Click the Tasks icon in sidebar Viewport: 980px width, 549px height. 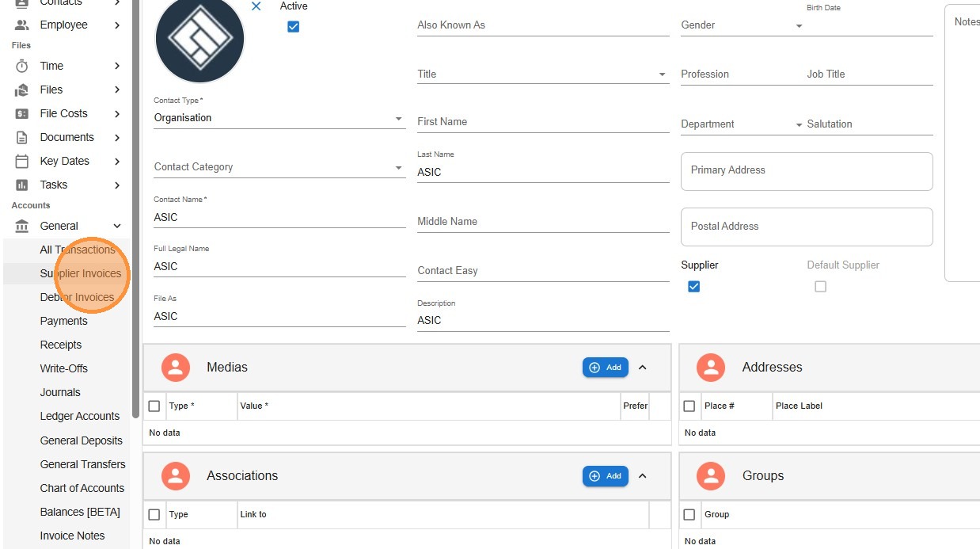pos(22,185)
